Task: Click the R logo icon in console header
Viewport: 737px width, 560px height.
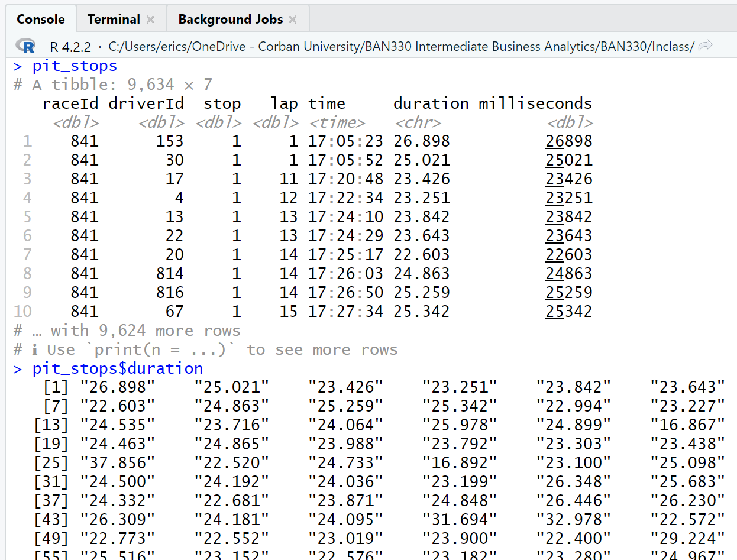Action: click(x=25, y=46)
